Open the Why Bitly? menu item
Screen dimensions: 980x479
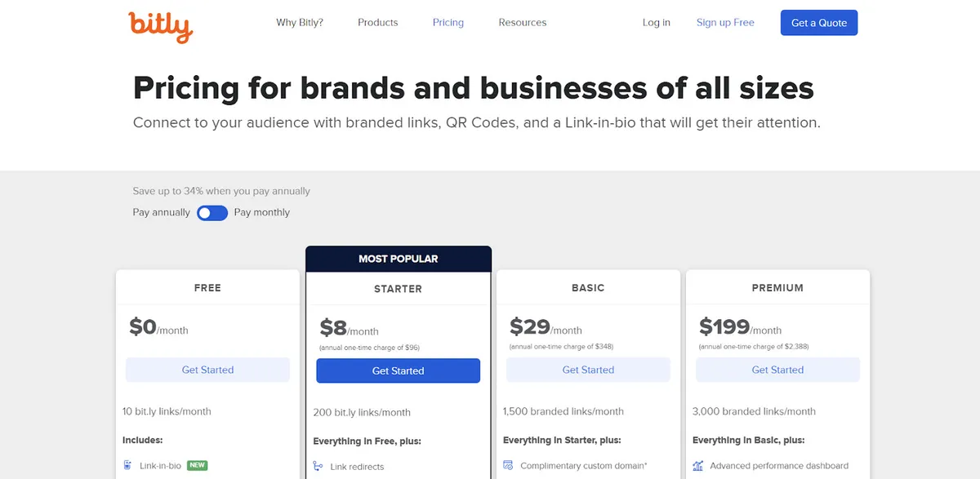[300, 22]
